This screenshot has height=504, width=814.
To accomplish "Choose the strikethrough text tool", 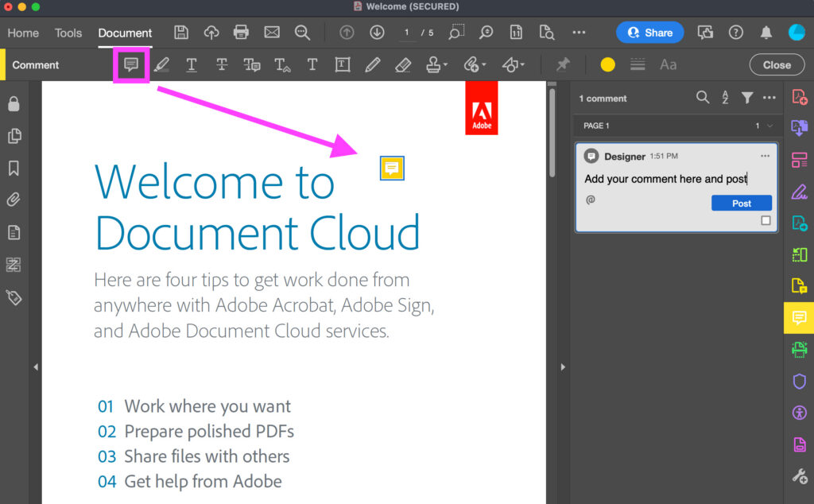I will point(222,65).
